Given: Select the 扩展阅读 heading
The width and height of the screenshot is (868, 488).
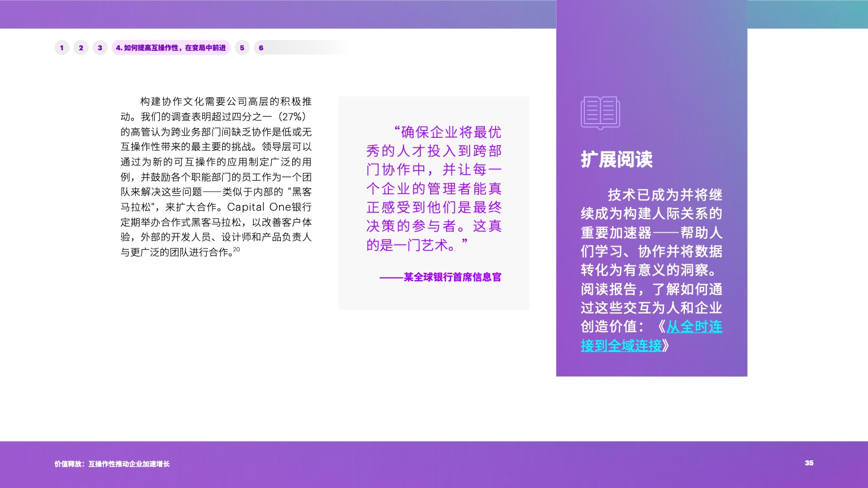Looking at the screenshot, I should tap(617, 159).
